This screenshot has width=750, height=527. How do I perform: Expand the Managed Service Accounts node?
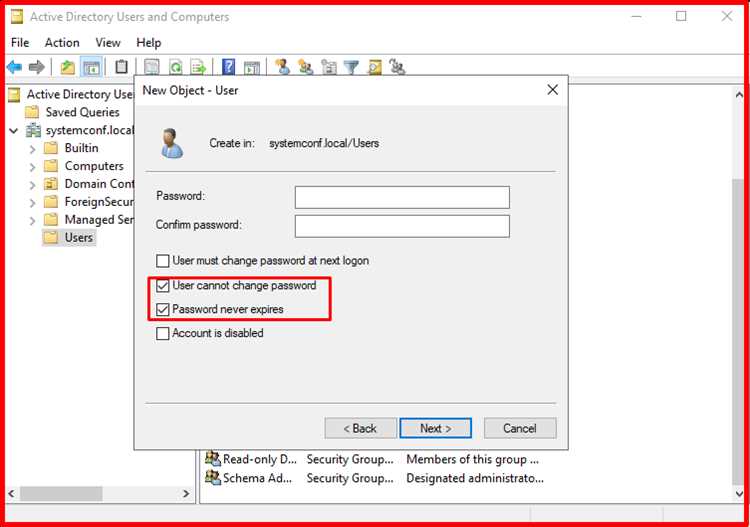pos(32,220)
